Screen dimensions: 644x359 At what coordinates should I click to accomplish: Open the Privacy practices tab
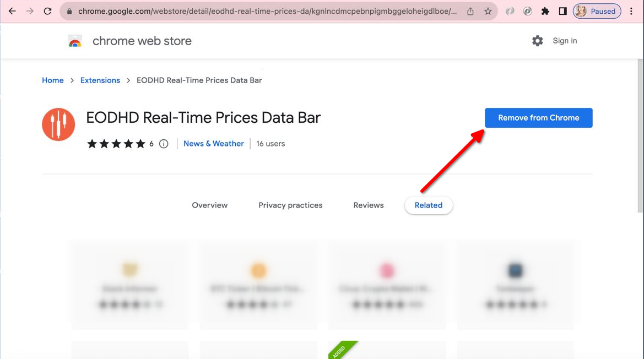[x=290, y=205]
